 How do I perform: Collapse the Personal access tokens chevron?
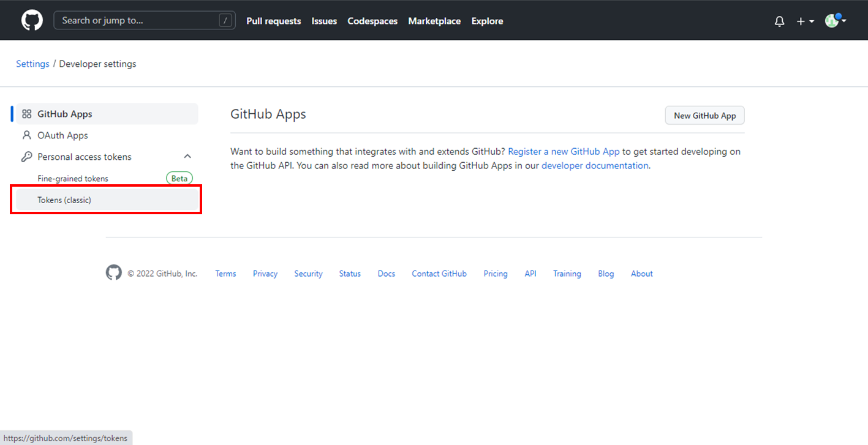click(x=187, y=157)
